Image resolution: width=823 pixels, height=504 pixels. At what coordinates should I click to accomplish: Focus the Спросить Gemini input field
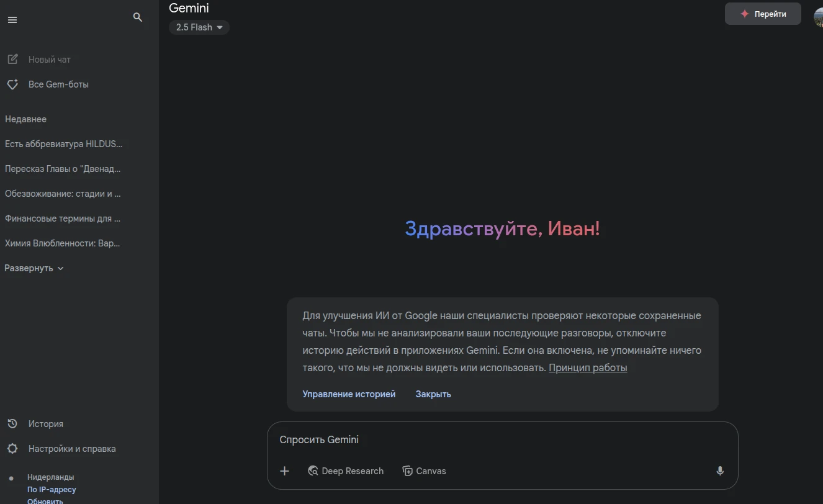[x=502, y=439]
